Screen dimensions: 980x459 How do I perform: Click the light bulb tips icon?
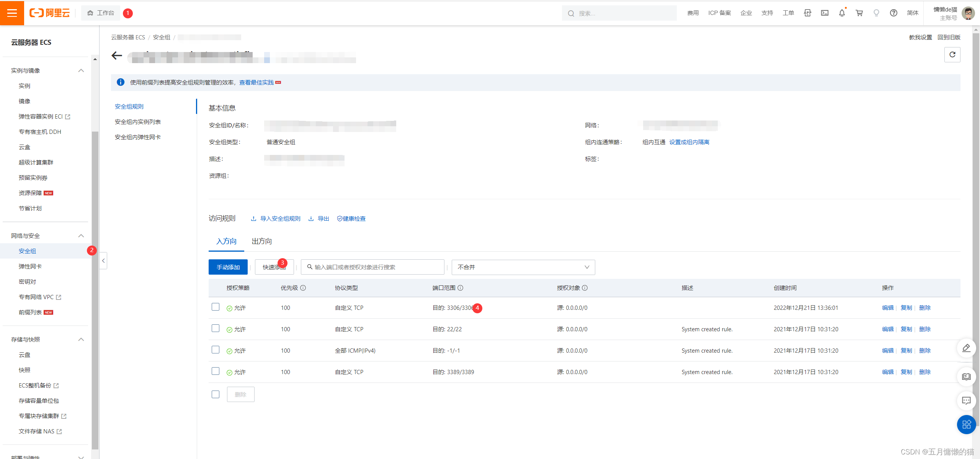click(876, 13)
